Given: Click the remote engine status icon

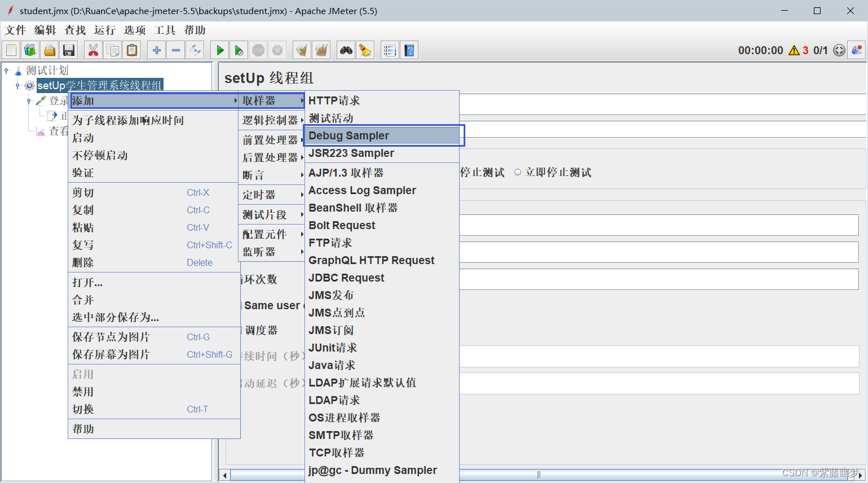Looking at the screenshot, I should (x=839, y=50).
